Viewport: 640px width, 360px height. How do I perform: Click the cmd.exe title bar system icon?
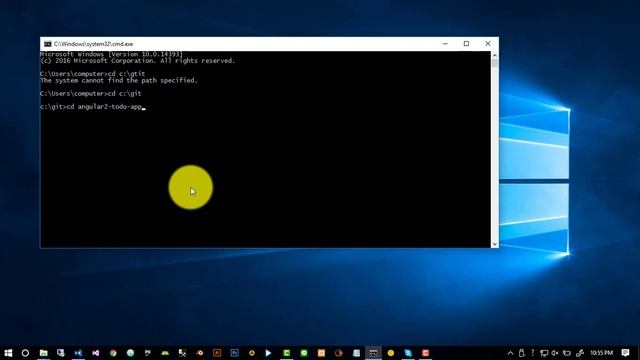point(47,44)
